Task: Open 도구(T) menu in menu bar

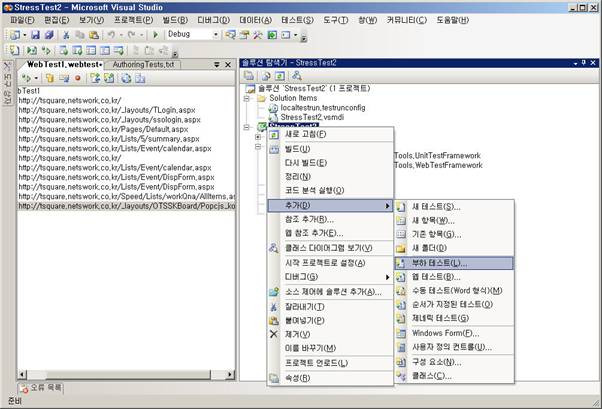Action: pyautogui.click(x=335, y=20)
